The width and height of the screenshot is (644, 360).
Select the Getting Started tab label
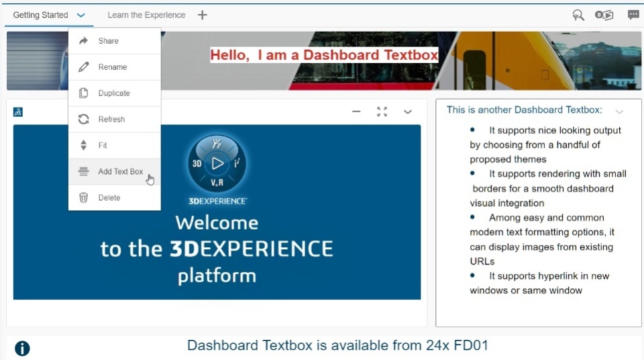(40, 15)
